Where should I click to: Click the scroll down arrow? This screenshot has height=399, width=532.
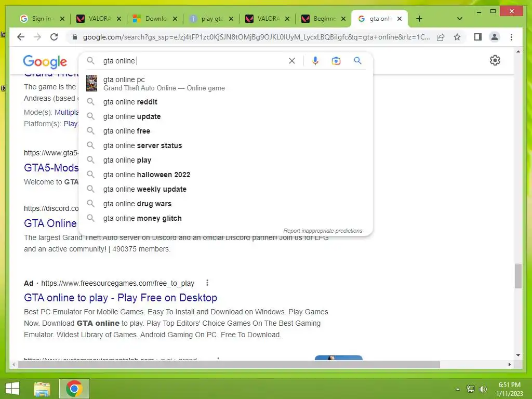518,355
